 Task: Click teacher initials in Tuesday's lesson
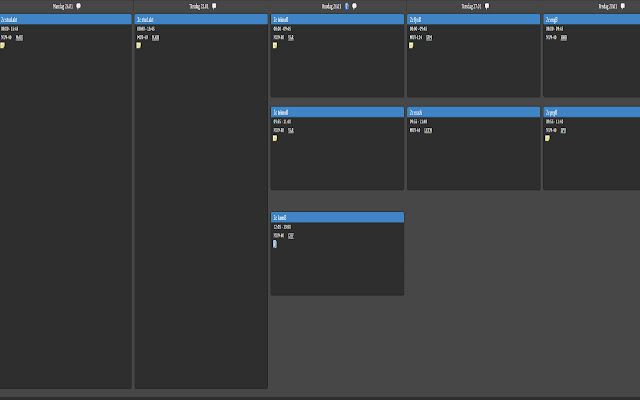click(x=156, y=38)
